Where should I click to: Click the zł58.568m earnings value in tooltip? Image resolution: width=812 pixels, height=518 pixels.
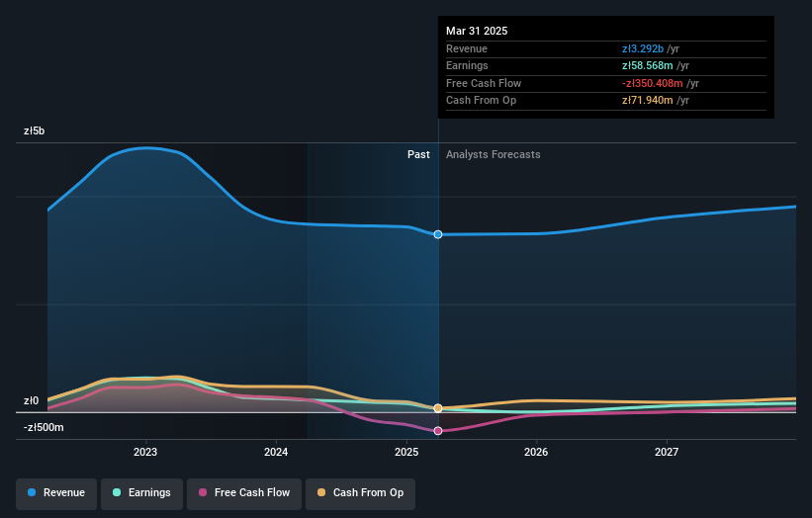pos(647,65)
